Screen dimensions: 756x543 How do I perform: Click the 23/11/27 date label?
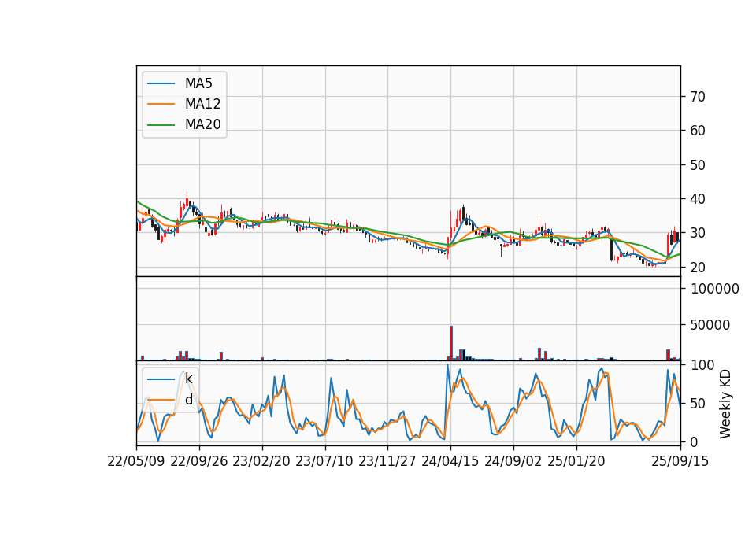[x=387, y=462]
